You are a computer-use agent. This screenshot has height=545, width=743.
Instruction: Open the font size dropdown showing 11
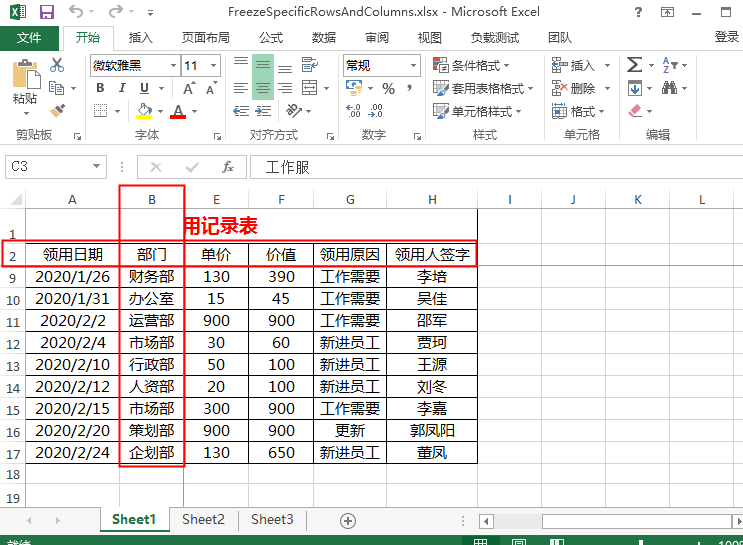[x=214, y=65]
